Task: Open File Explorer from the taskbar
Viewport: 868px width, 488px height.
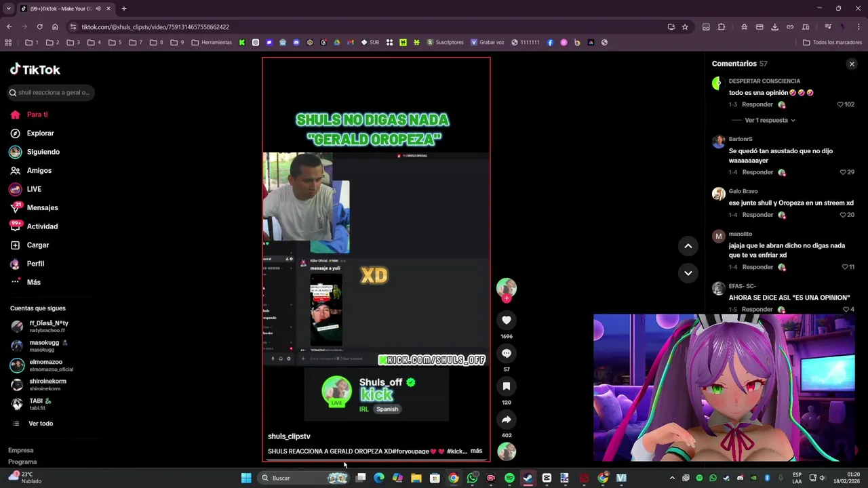Action: [x=416, y=478]
